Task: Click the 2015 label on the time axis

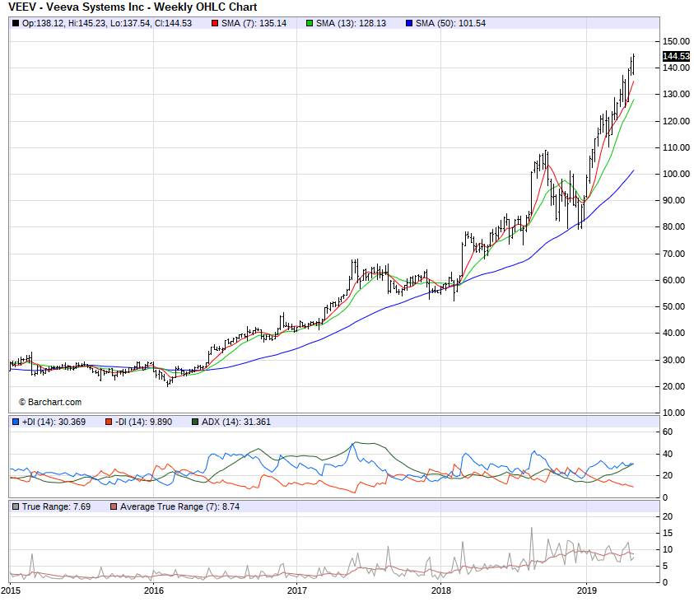Action: tap(11, 590)
